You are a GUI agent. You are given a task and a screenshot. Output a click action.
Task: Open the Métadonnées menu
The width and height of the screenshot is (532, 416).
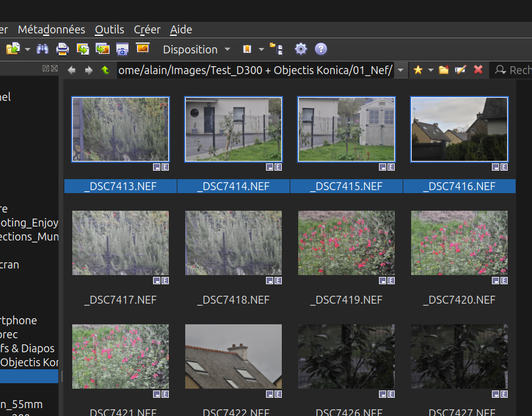coord(52,29)
